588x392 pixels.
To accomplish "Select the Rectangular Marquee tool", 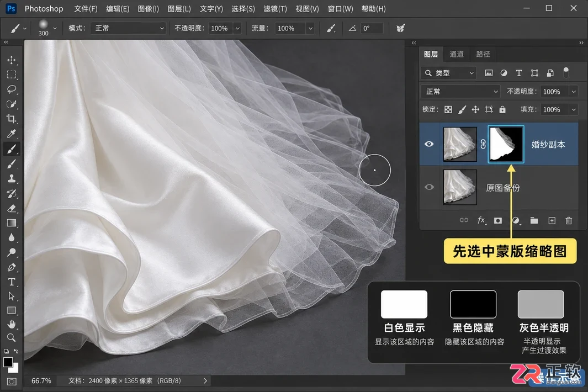I will tap(12, 75).
